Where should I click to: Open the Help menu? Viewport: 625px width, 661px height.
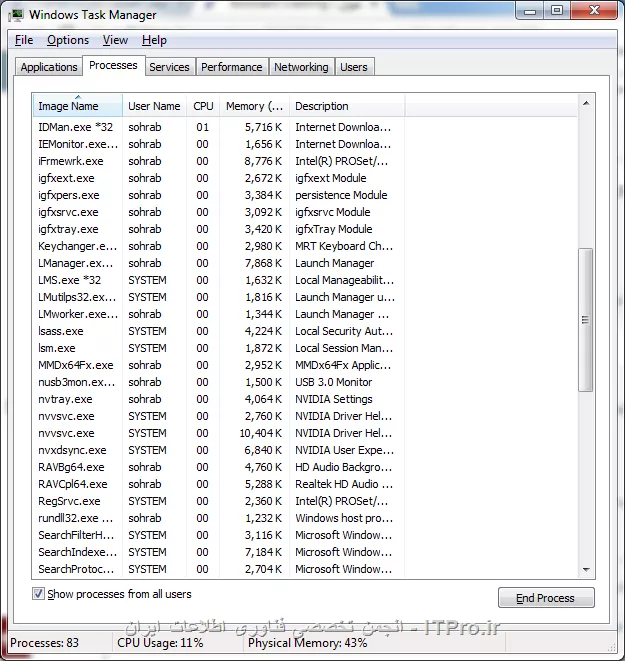coord(154,40)
